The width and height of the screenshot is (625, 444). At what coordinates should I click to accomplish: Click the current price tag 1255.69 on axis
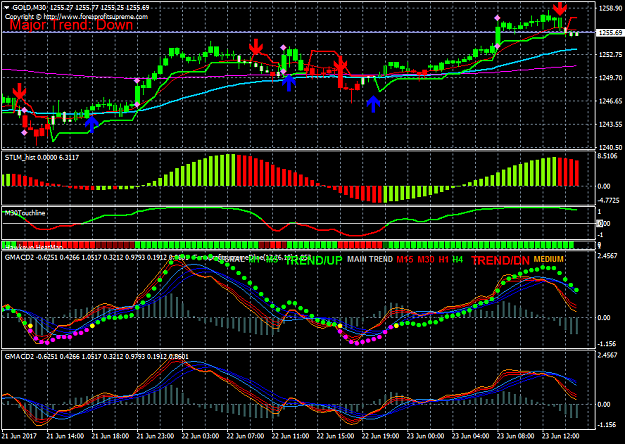pyautogui.click(x=610, y=33)
